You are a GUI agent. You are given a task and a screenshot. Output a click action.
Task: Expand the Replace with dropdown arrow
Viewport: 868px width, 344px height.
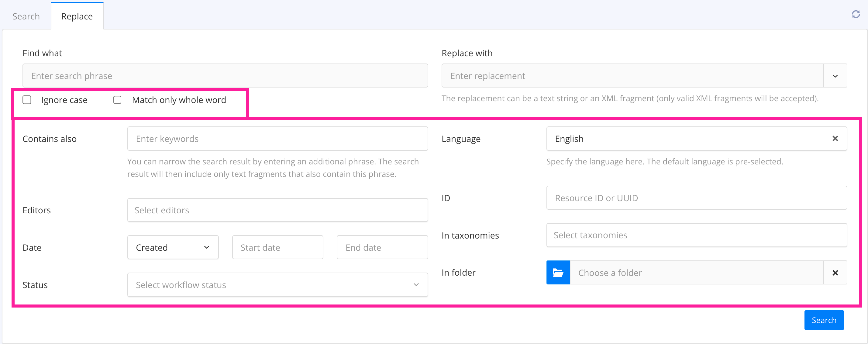pyautogui.click(x=835, y=76)
